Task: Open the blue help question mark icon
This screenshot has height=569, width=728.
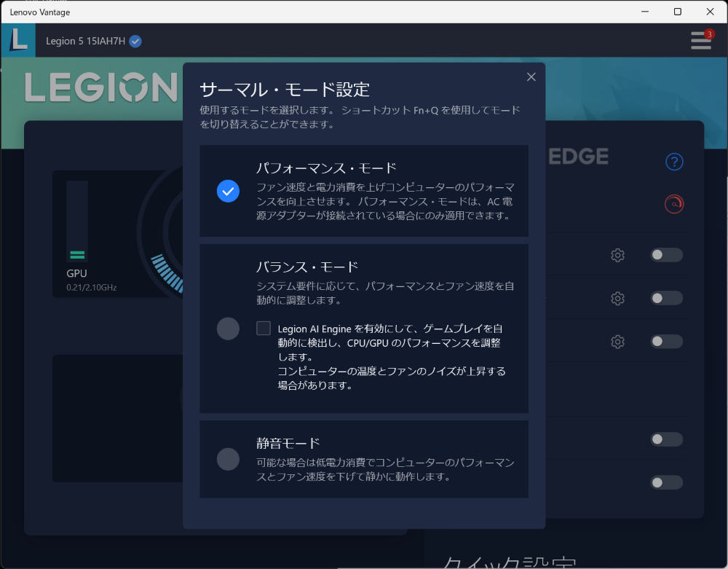Action: pyautogui.click(x=674, y=162)
